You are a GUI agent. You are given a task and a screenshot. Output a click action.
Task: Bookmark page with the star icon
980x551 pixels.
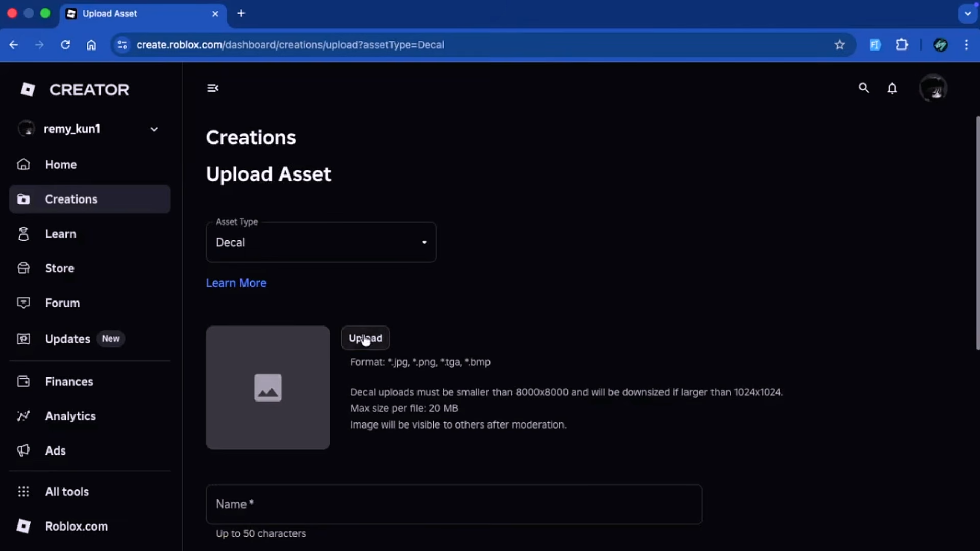coord(839,45)
